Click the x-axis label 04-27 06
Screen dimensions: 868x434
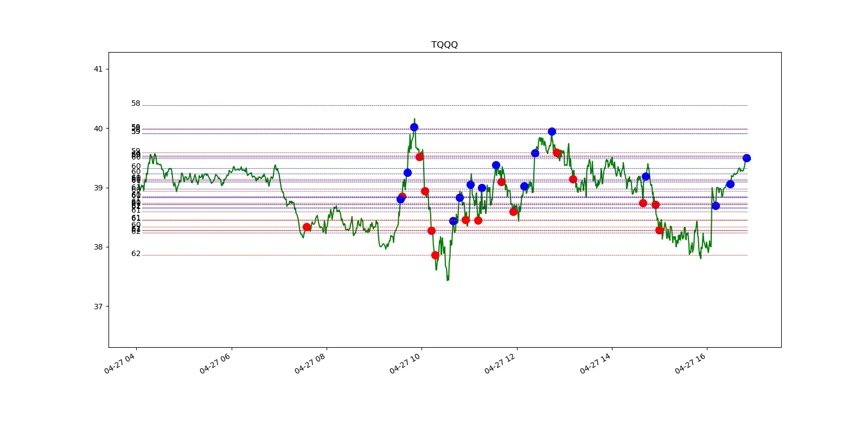[215, 363]
